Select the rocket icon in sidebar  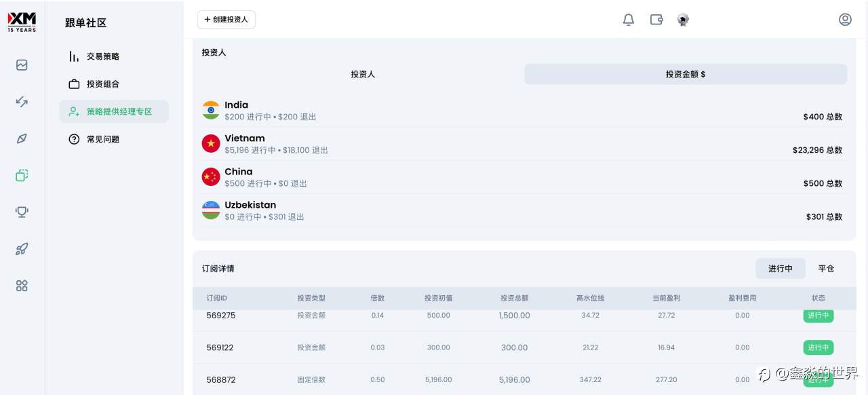click(22, 248)
